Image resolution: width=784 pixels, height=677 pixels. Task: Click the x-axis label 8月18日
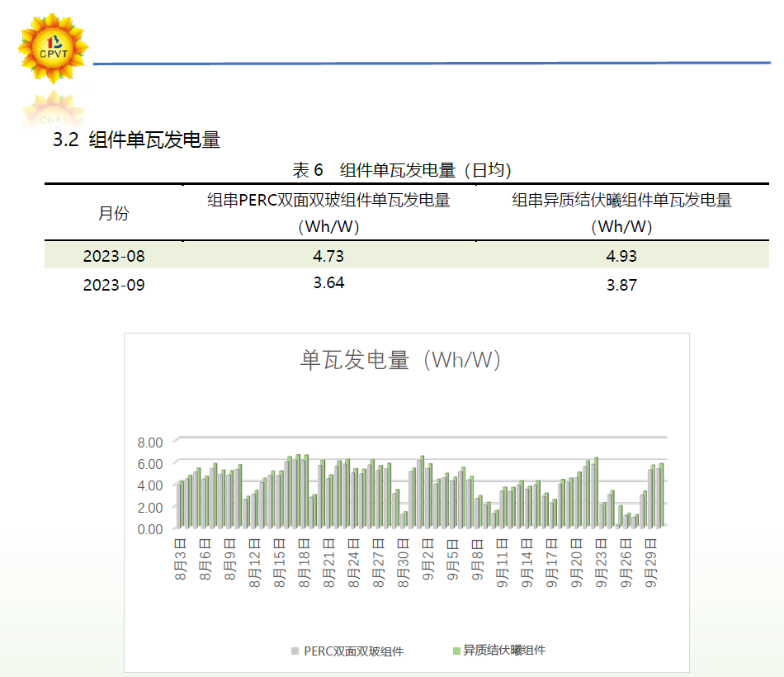click(x=304, y=563)
